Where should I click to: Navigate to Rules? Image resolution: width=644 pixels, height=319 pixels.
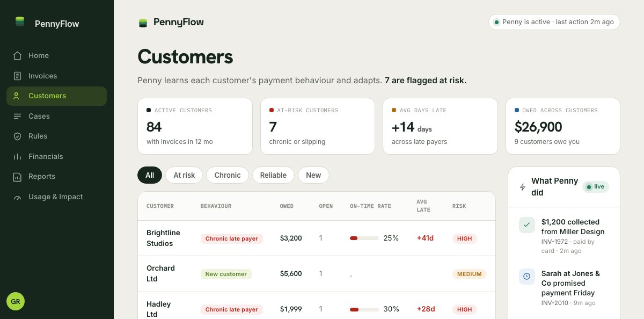pos(56,136)
